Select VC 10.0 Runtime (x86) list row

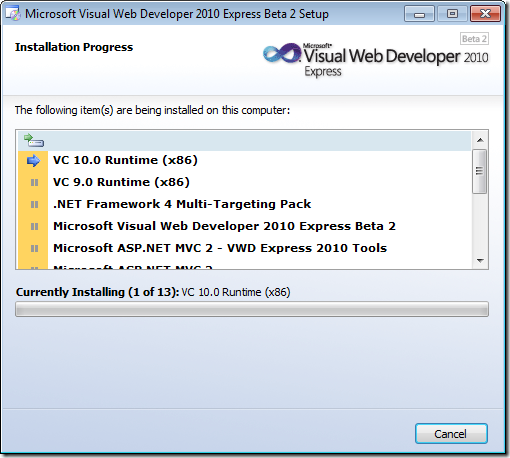click(x=245, y=160)
